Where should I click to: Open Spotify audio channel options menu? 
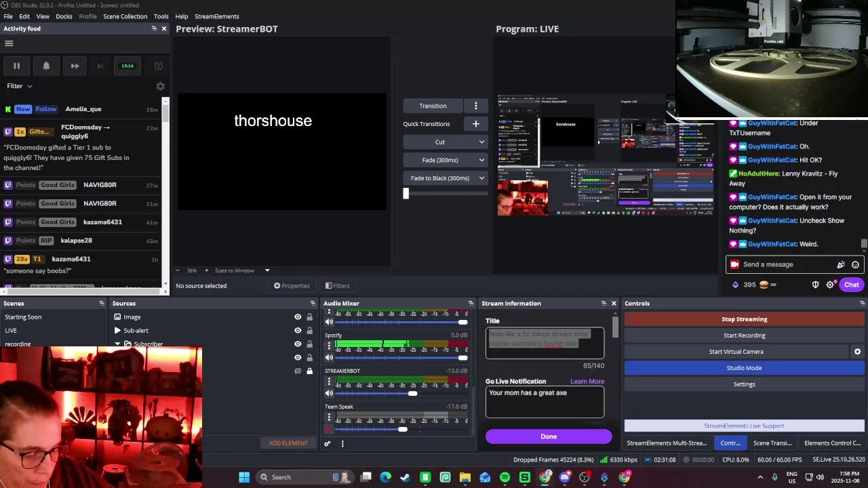pos(329,346)
